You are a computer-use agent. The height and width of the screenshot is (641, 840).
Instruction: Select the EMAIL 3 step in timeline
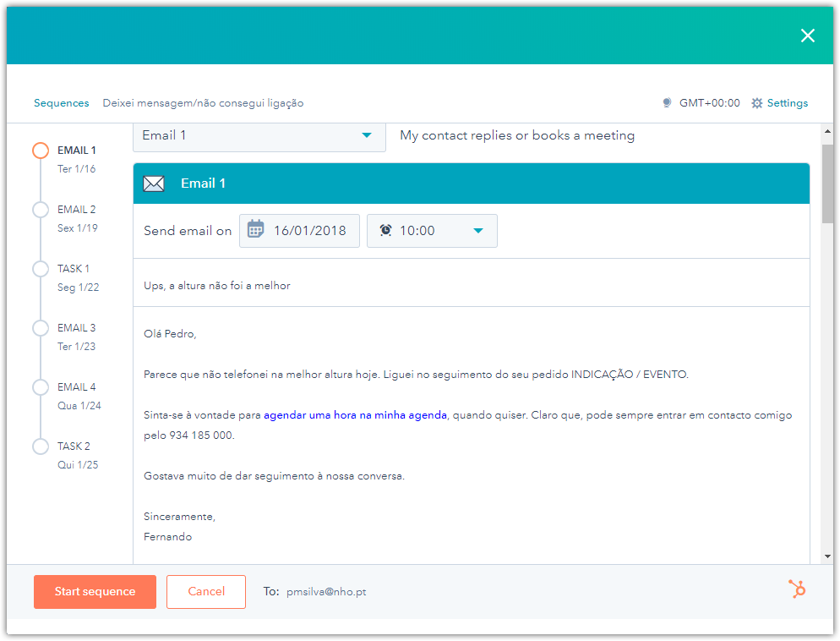[x=41, y=328]
